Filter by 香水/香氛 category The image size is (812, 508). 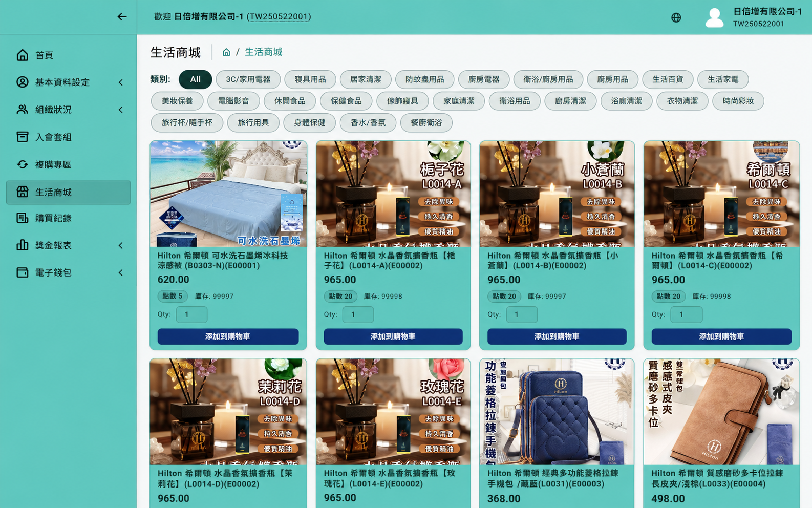click(x=368, y=122)
